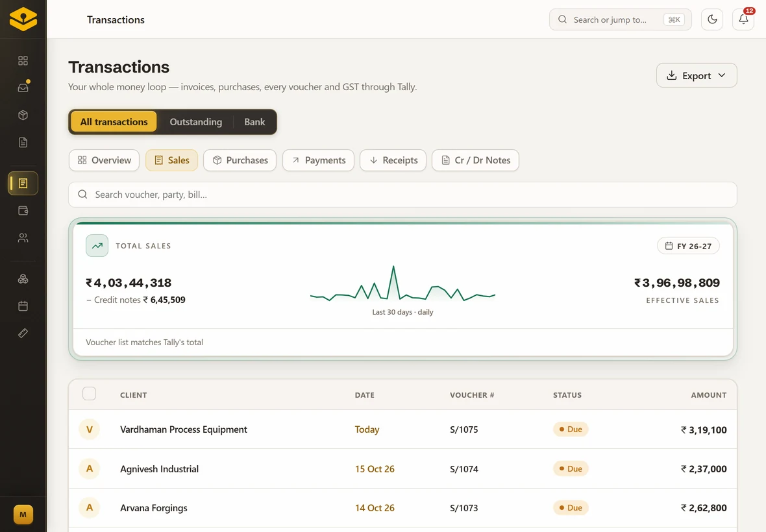
Task: Switch to Bank tab
Action: (254, 121)
